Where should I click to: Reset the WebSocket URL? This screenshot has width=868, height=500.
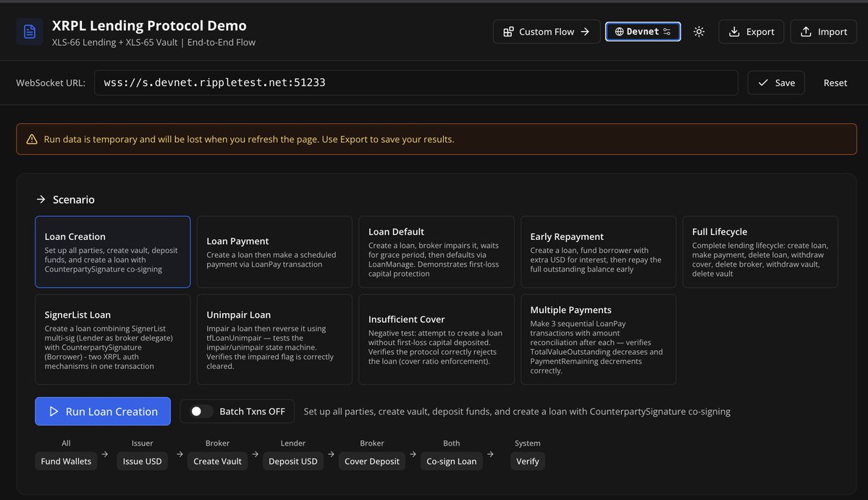[835, 83]
